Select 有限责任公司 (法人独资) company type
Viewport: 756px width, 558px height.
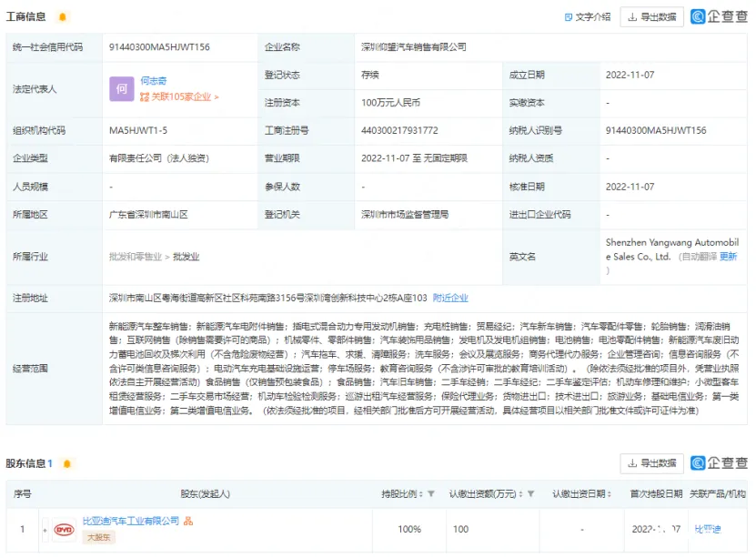click(x=159, y=158)
